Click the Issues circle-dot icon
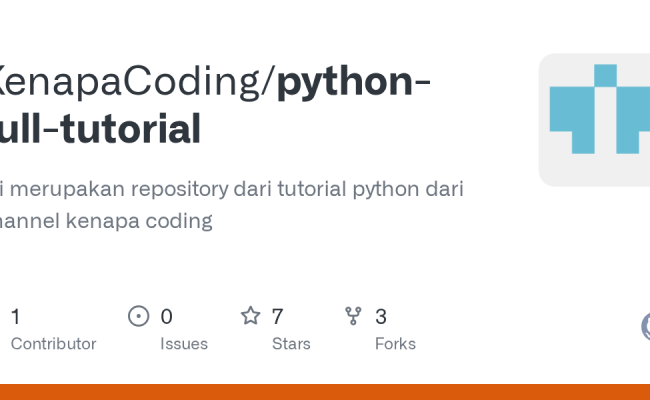Screen dimensions: 650x400 click(x=138, y=316)
